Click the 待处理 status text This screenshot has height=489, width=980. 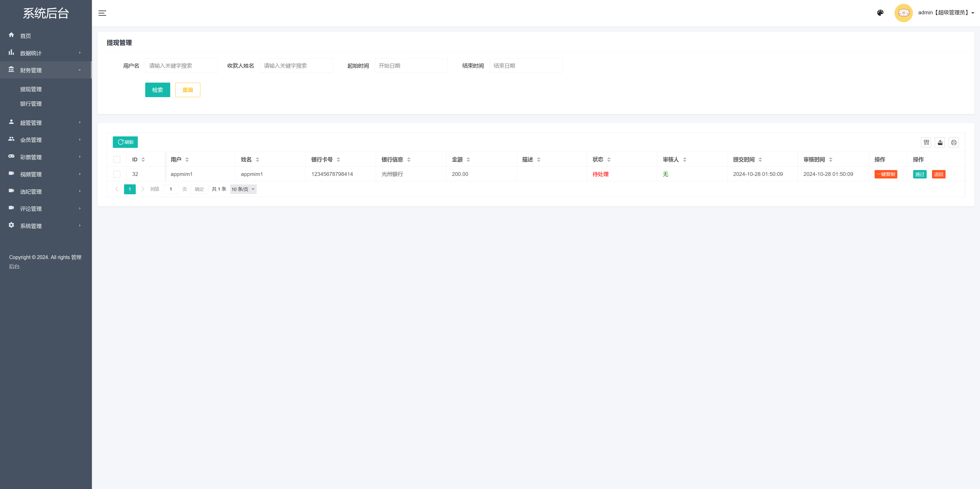pyautogui.click(x=600, y=174)
